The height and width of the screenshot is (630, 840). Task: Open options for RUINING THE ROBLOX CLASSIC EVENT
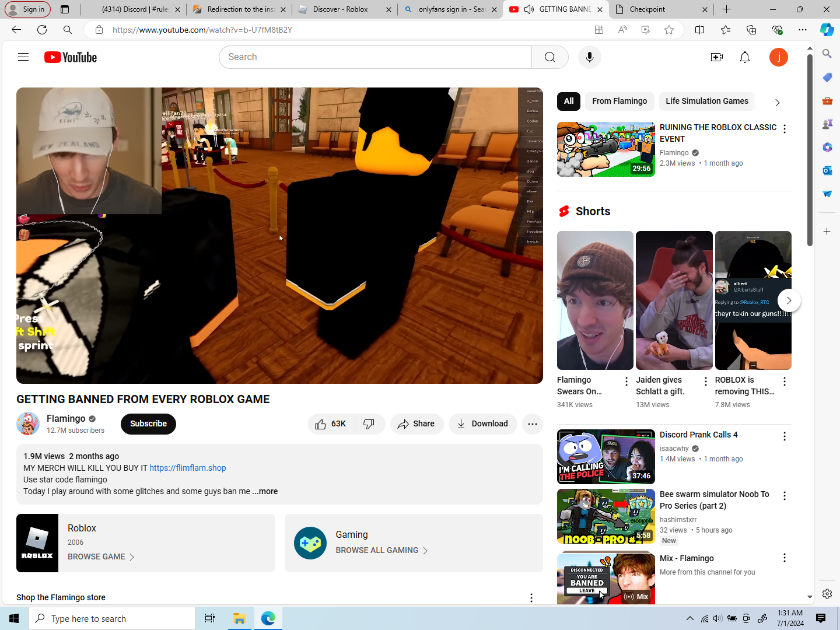click(785, 129)
